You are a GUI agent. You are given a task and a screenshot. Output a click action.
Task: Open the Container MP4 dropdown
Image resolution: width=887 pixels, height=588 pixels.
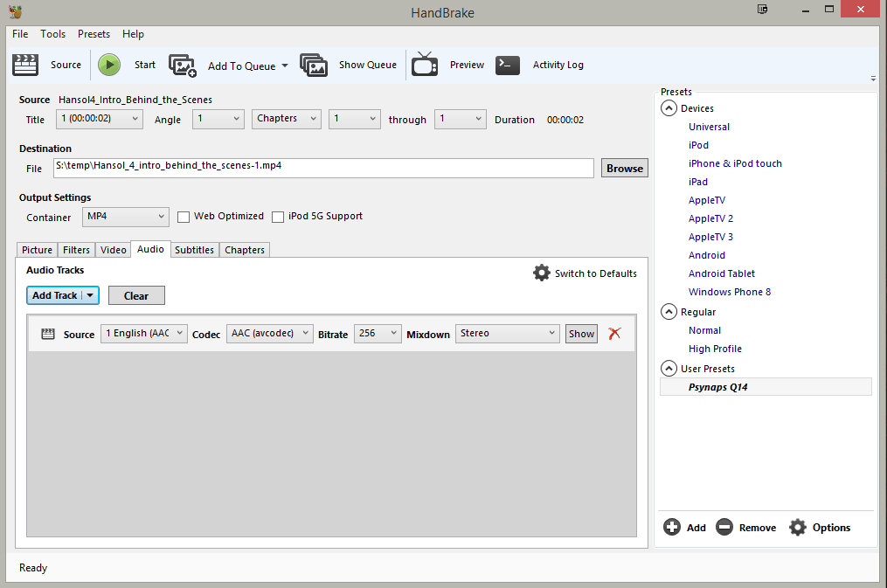pyautogui.click(x=126, y=217)
